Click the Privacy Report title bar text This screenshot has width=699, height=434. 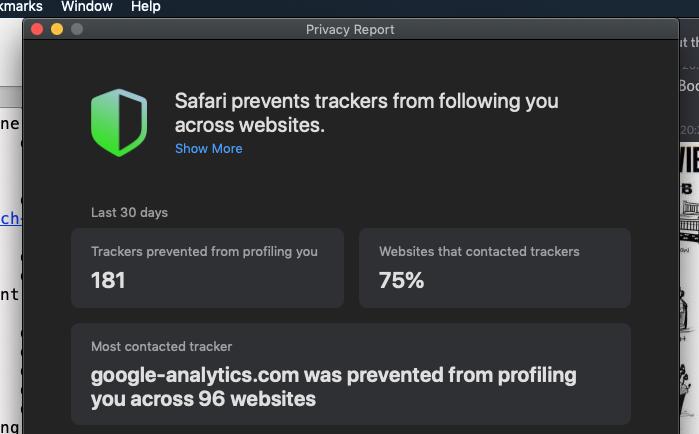point(350,29)
